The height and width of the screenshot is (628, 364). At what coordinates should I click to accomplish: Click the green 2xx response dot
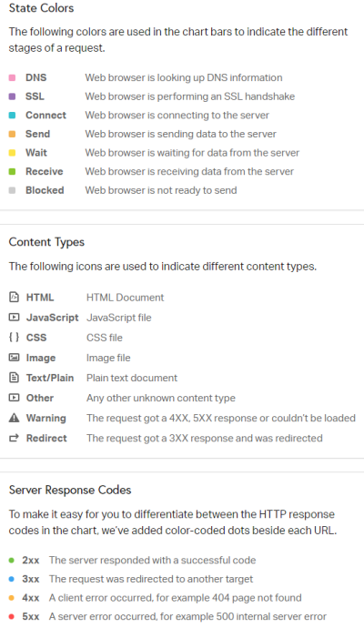pyautogui.click(x=12, y=560)
